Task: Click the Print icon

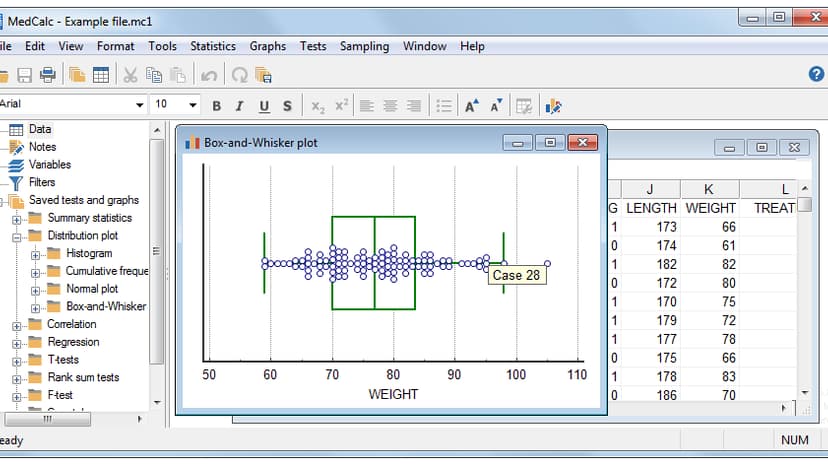Action: pos(48,75)
